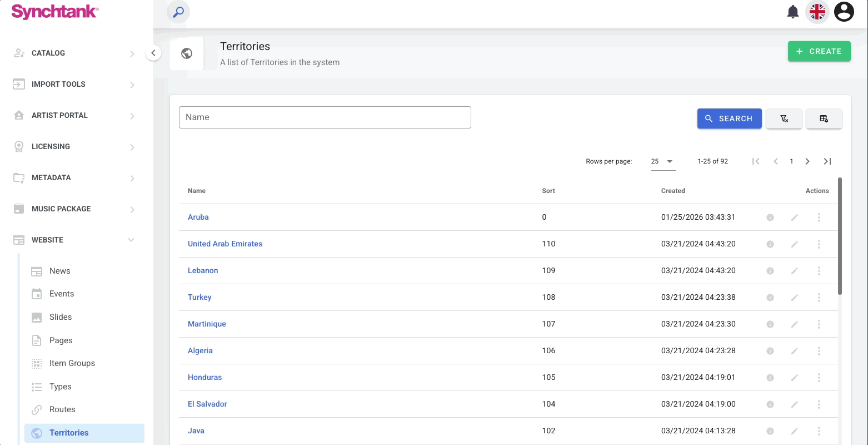Edit the Aruba territory with pencil
Viewport: 868px width, 445px height.
[795, 217]
